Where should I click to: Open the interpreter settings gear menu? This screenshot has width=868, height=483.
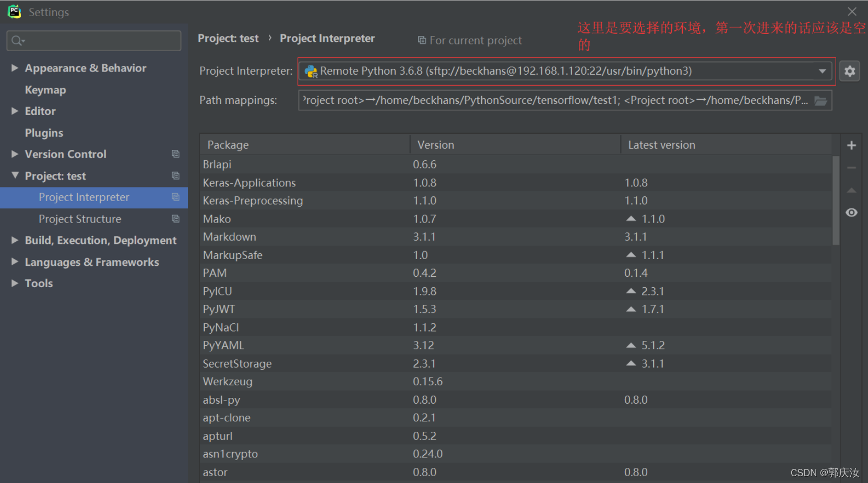click(x=850, y=71)
